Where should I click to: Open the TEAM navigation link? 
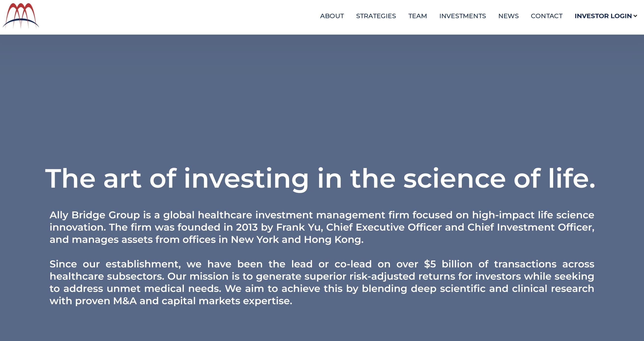417,16
